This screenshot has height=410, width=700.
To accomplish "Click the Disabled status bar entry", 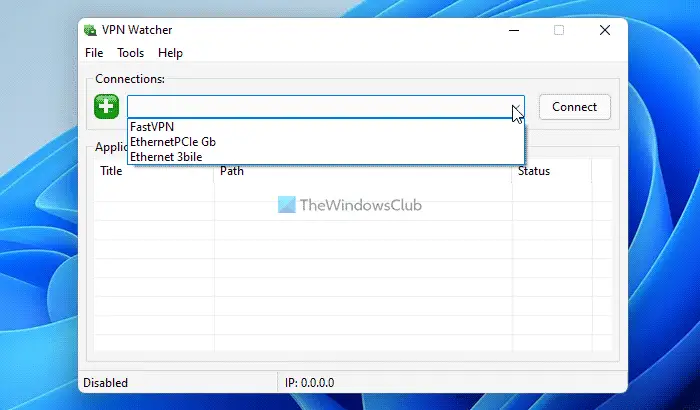I will pos(105,383).
